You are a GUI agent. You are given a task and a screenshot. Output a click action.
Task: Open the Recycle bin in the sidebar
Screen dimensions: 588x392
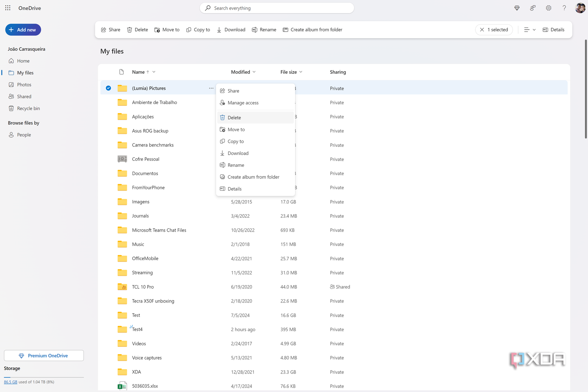[28, 108]
